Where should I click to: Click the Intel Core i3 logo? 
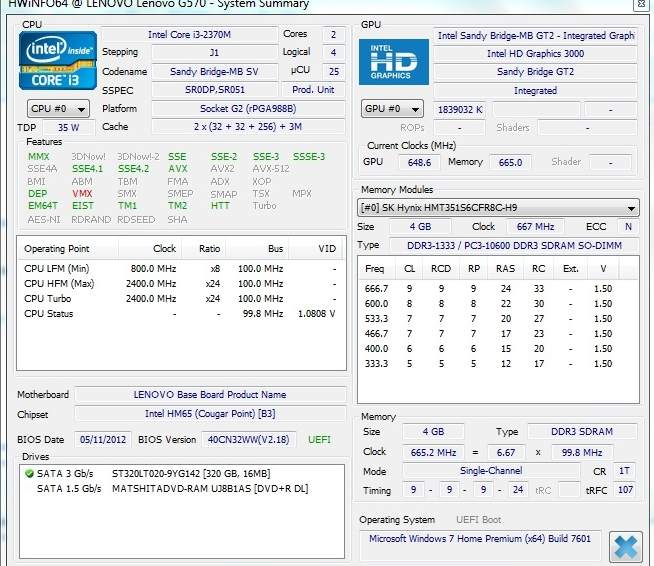point(58,60)
